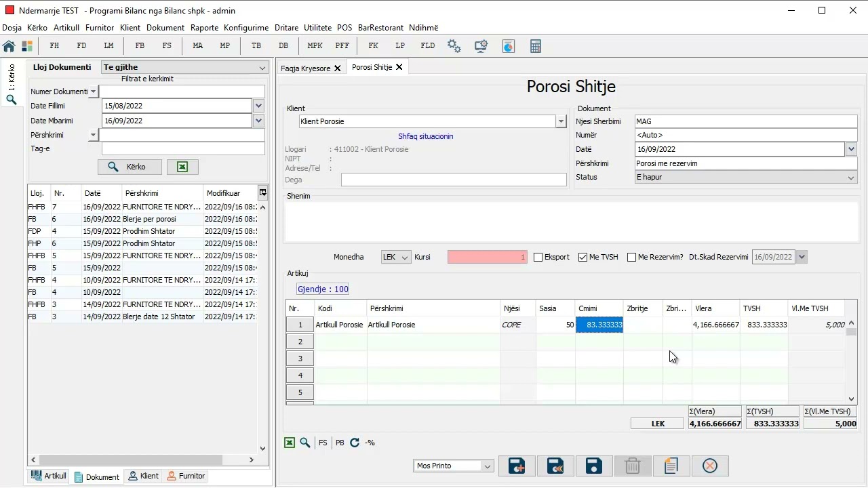The height and width of the screenshot is (488, 868).
Task: Open the Date Mbarimi date picker
Action: coord(258,121)
